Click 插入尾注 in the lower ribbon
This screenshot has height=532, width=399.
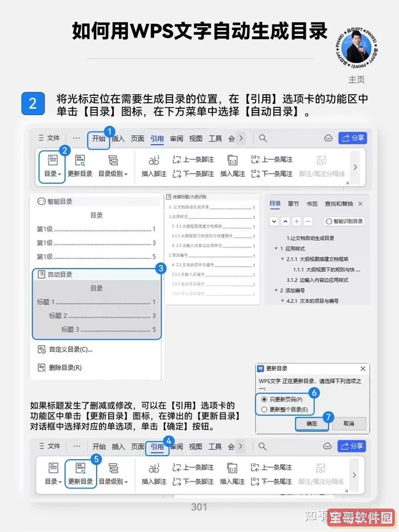(232, 474)
